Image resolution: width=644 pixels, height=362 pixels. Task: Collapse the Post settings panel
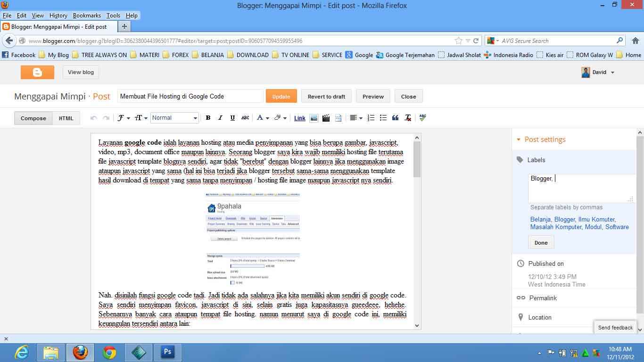pos(519,140)
